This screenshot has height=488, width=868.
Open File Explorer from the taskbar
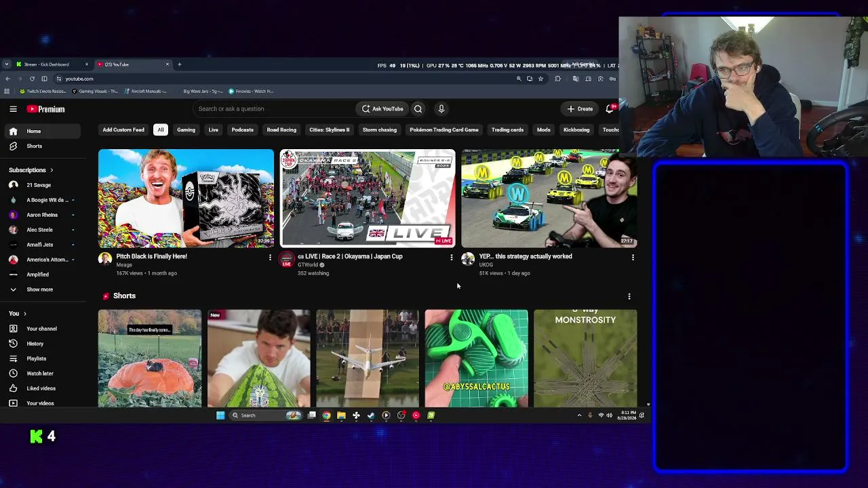tap(341, 415)
